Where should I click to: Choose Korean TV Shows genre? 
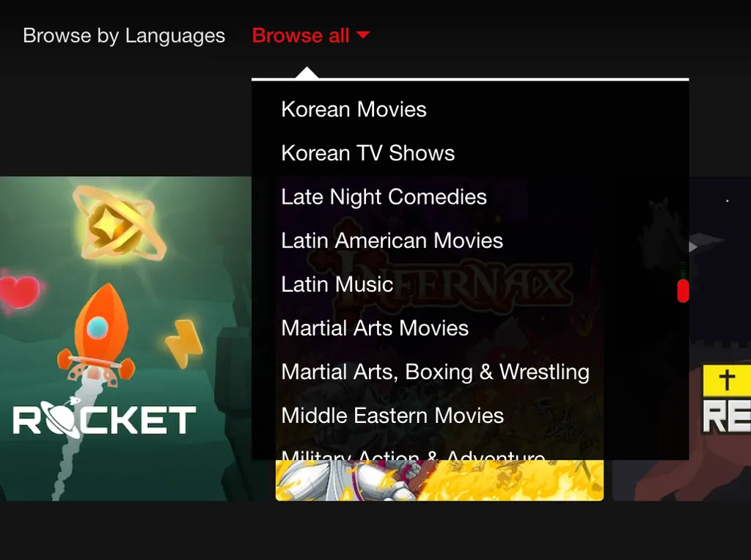coord(367,153)
